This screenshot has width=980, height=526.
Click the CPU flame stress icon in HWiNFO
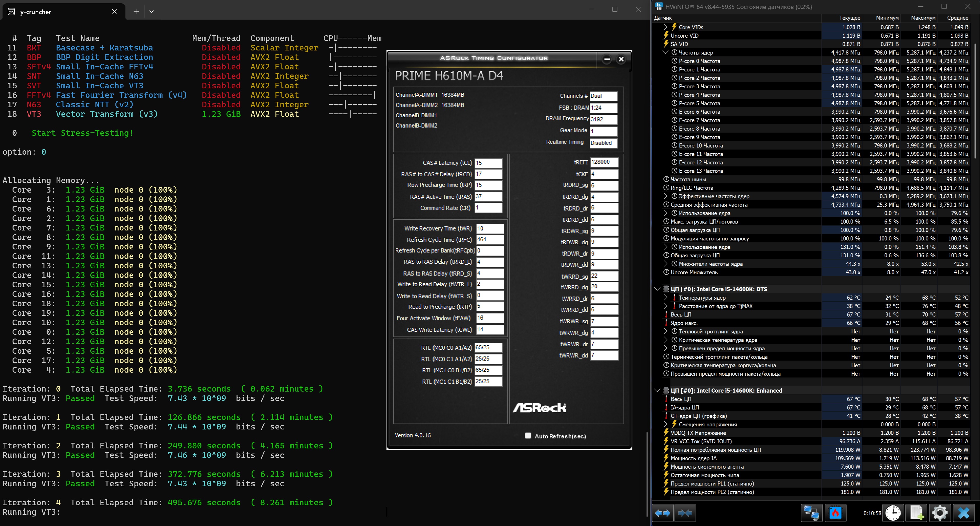coord(835,513)
